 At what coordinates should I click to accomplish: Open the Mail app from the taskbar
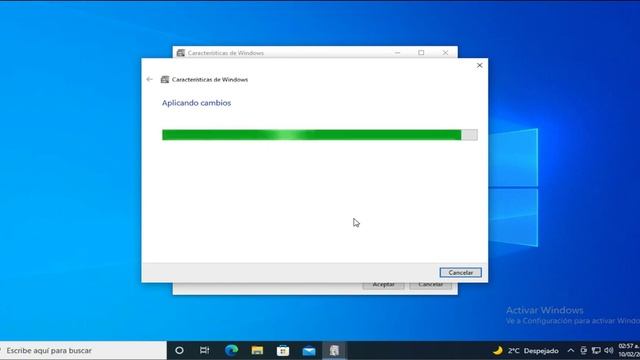pos(309,350)
